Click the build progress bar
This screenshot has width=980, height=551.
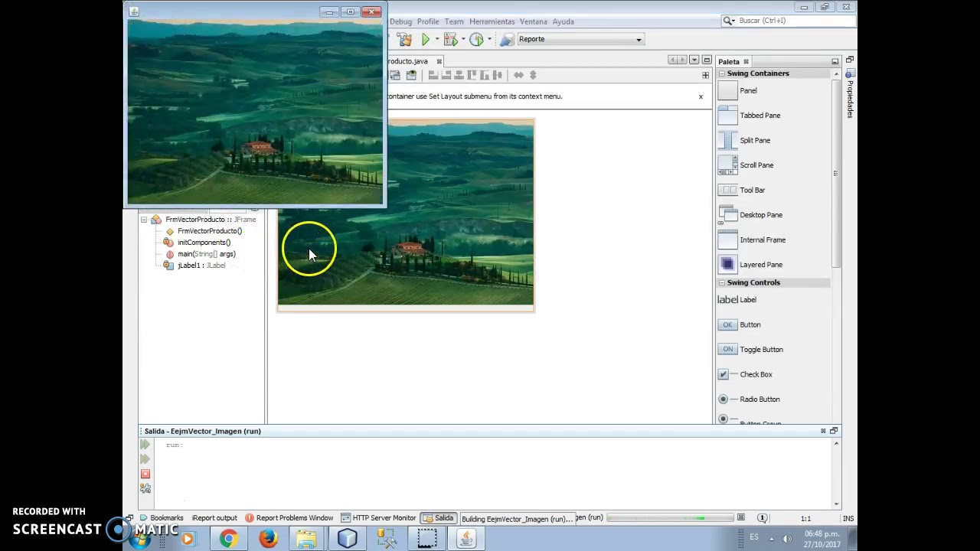[x=670, y=518]
